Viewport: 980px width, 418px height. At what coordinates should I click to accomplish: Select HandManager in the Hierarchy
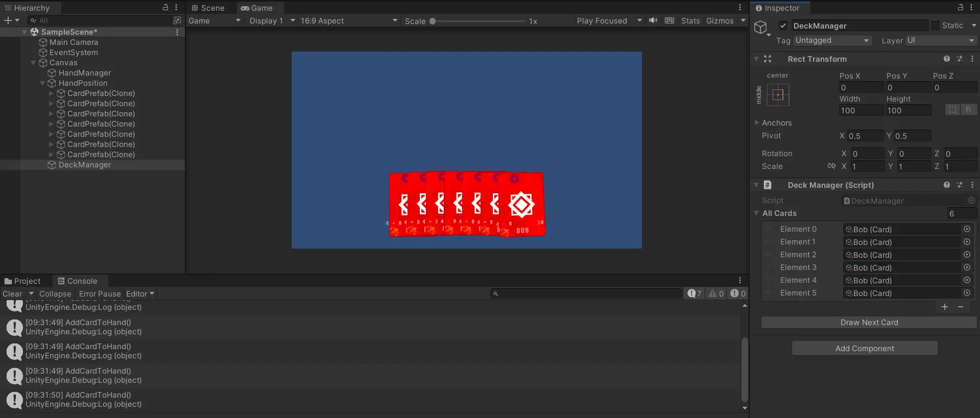pyautogui.click(x=84, y=73)
